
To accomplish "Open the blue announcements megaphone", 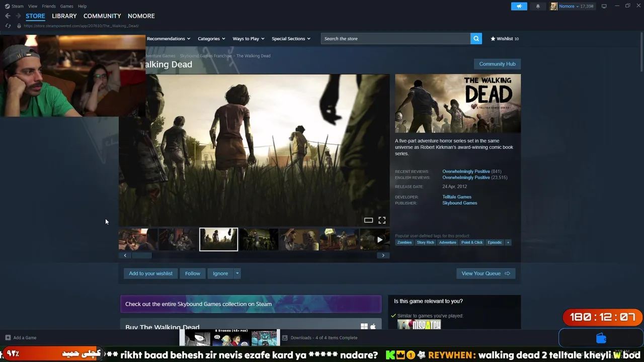I will (x=519, y=6).
